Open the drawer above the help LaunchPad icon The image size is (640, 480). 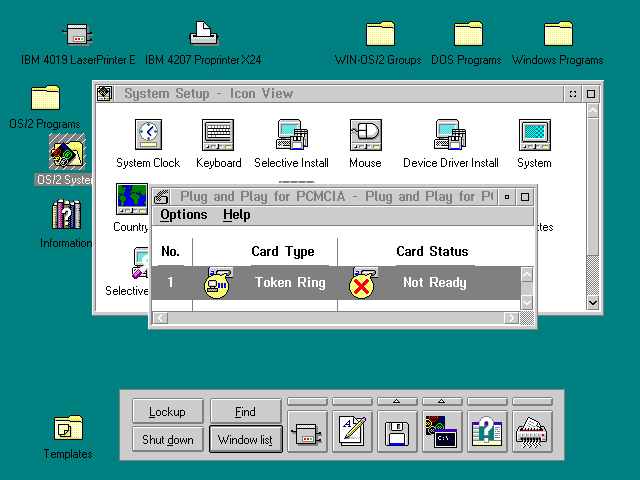487,401
